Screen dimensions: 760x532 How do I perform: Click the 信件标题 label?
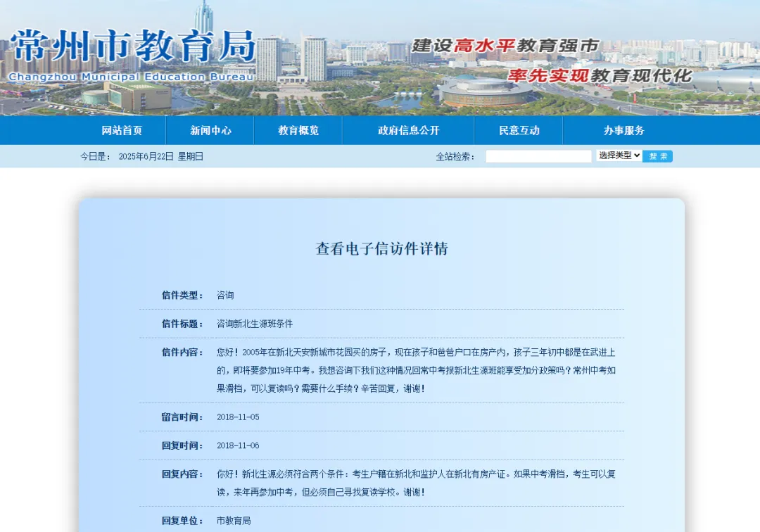click(182, 324)
